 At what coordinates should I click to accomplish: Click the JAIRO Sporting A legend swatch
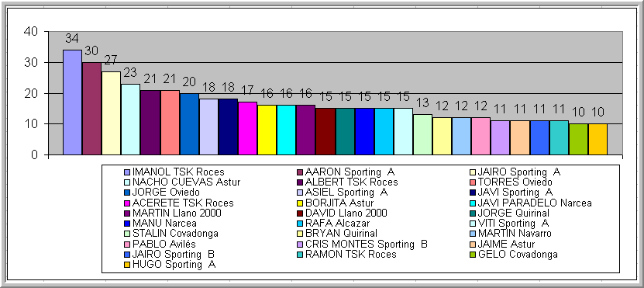tap(474, 172)
